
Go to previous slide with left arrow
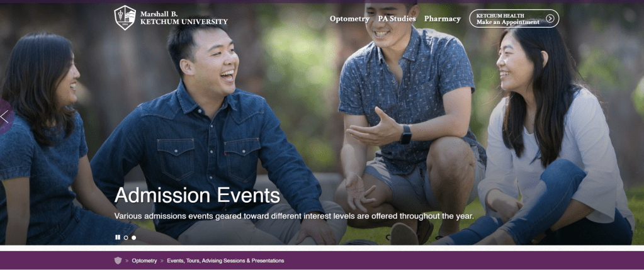click(x=6, y=117)
